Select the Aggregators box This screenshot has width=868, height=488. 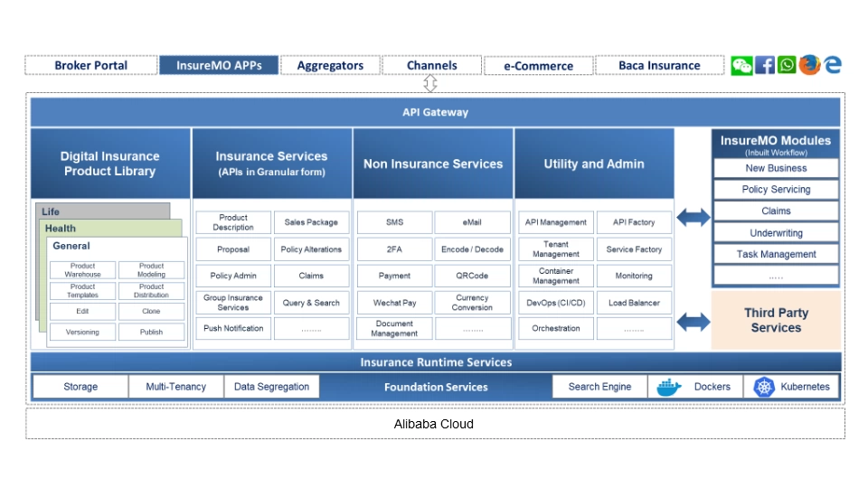pyautogui.click(x=331, y=65)
